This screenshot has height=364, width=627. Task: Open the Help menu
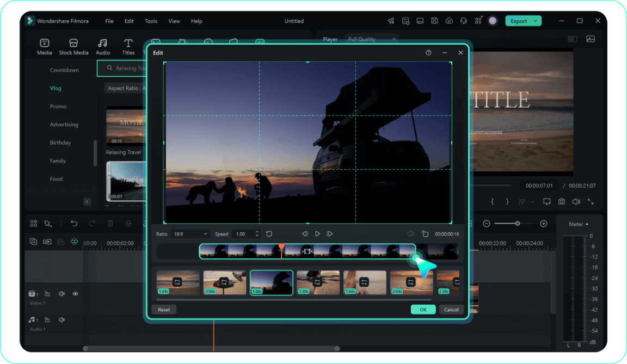[x=196, y=21]
